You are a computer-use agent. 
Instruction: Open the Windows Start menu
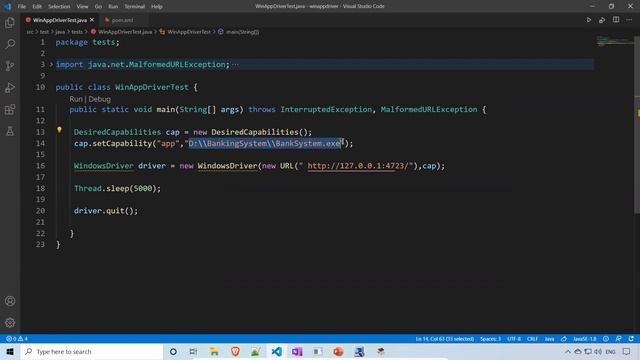10,351
